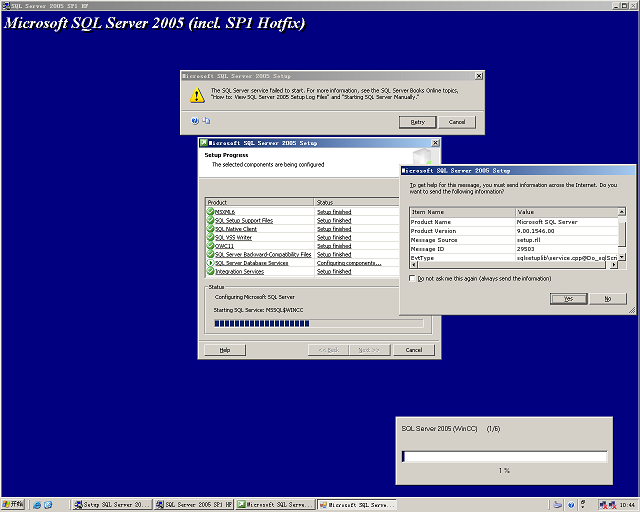Click the Setup Progress title bar icon

[203, 143]
